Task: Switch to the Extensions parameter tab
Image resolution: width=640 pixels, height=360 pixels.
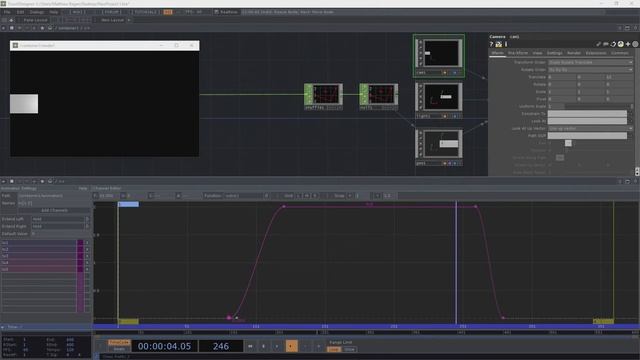Action: pos(596,53)
